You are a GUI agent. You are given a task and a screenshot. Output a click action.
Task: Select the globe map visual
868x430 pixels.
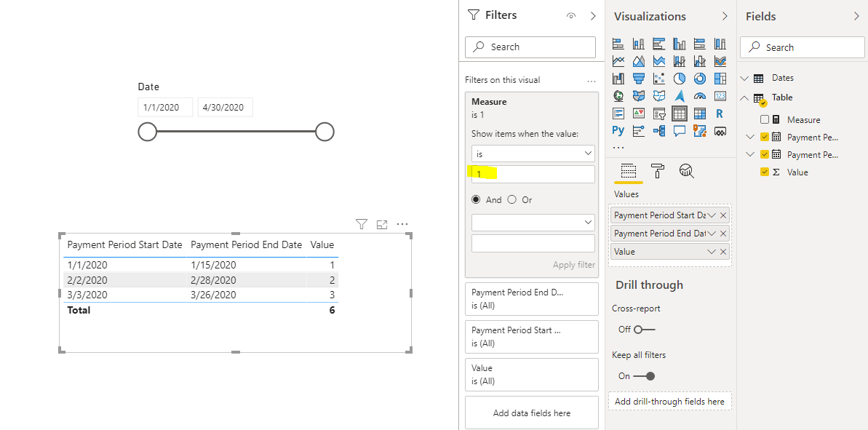(618, 96)
